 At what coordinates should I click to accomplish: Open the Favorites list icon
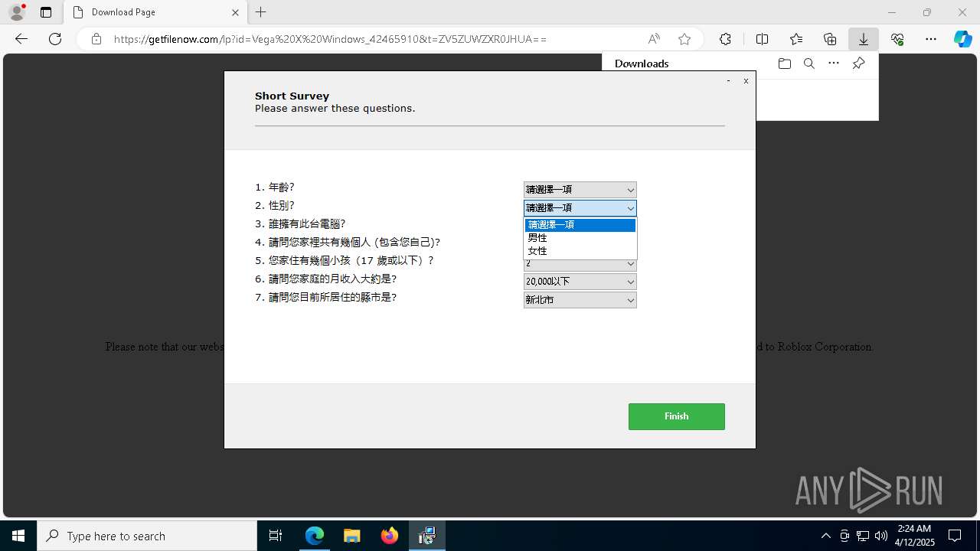(x=796, y=39)
